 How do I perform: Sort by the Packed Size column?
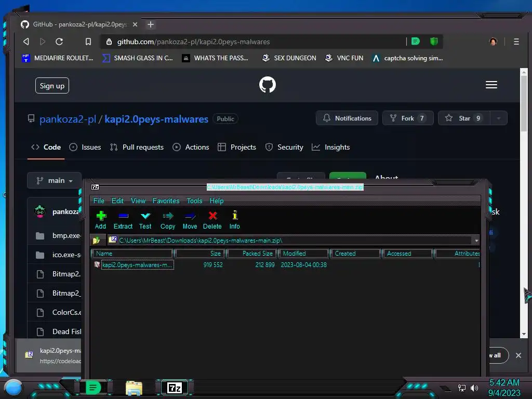click(x=252, y=254)
